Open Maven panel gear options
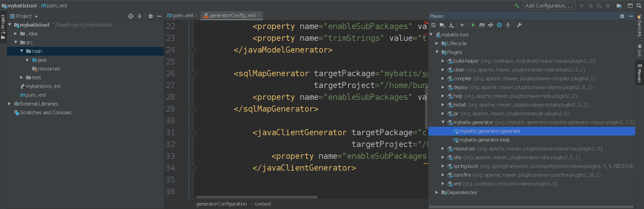Screen dimensions: 644x209 click(x=622, y=16)
